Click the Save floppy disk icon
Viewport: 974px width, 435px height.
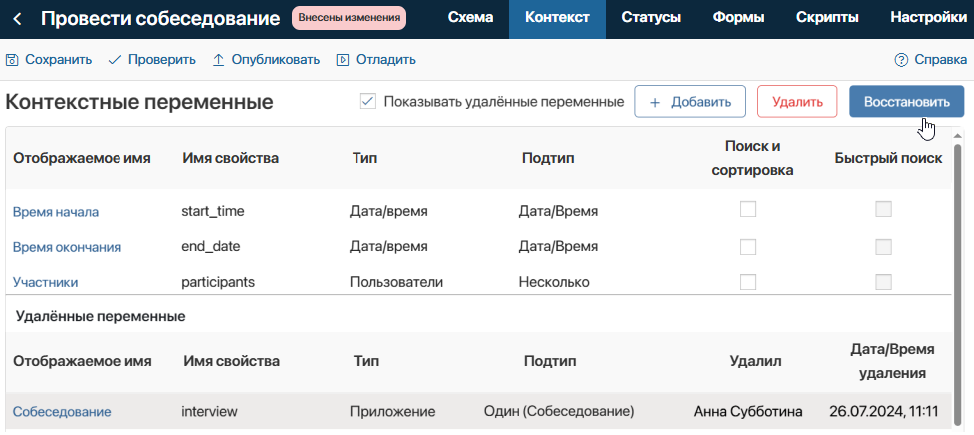pyautogui.click(x=12, y=60)
